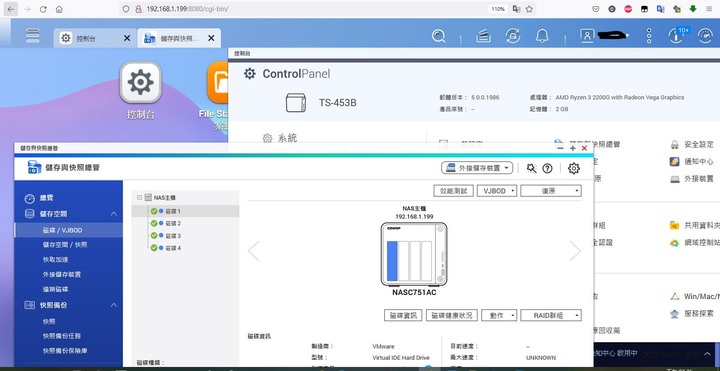Select 外接儲存裝置 in the sidebar
This screenshot has height=371, width=720.
69,274
